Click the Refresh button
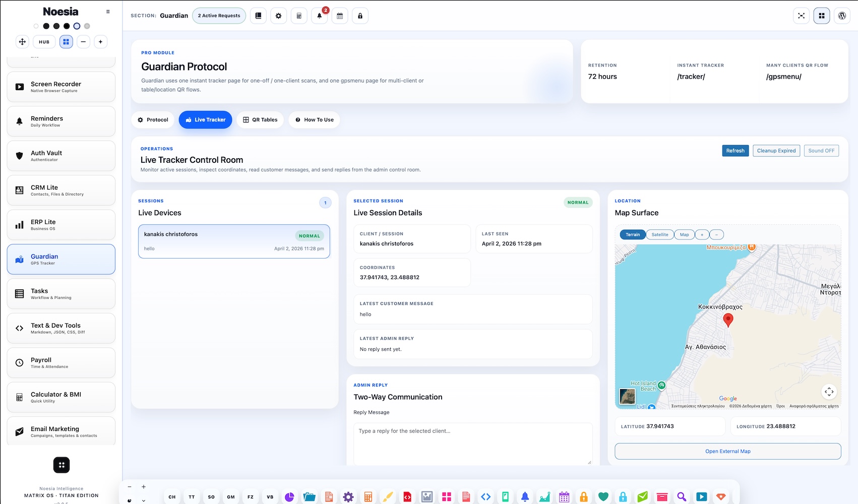 coord(736,151)
